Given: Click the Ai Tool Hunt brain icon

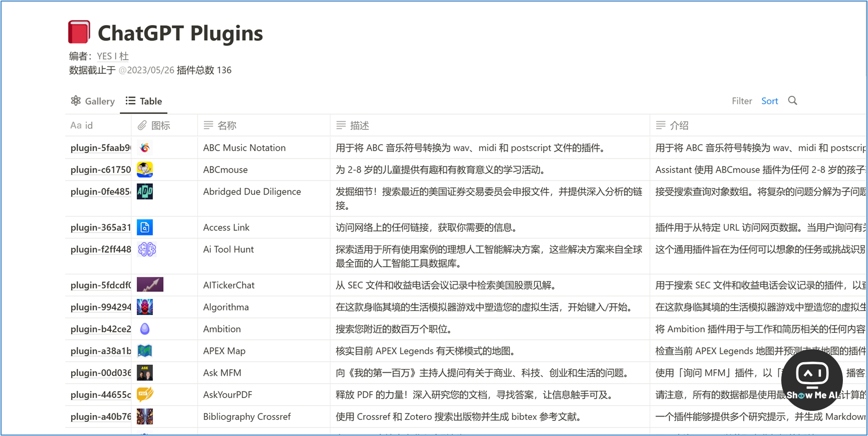Looking at the screenshot, I should pyautogui.click(x=147, y=249).
